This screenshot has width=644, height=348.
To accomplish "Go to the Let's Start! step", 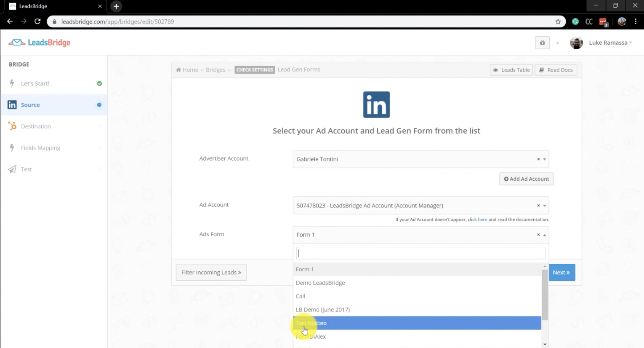I will [x=55, y=83].
